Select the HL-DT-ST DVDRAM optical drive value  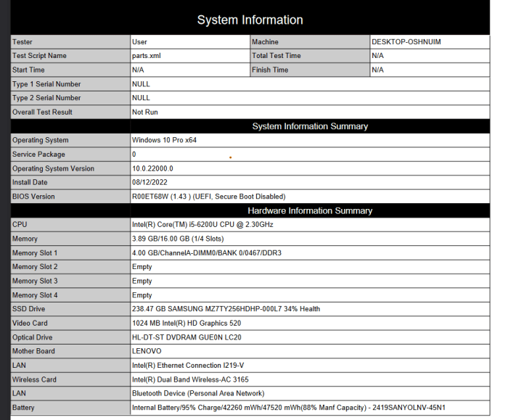[187, 337]
